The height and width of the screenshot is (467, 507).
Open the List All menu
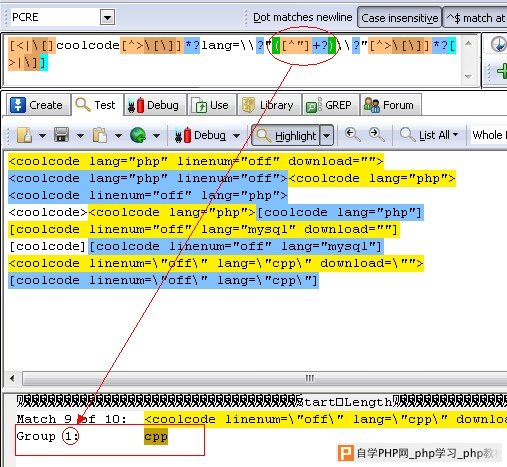[x=429, y=135]
